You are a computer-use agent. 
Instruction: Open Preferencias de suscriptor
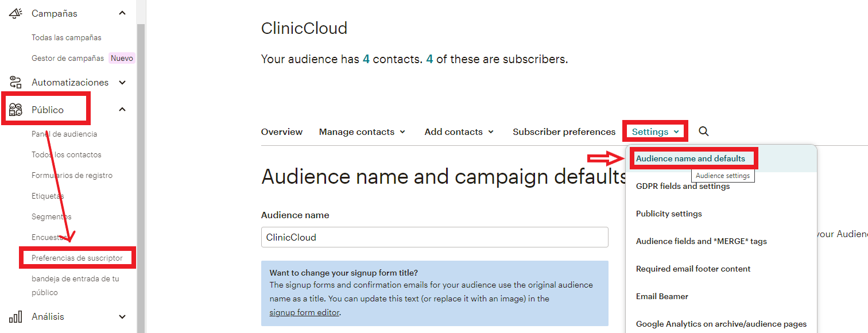[x=77, y=258]
